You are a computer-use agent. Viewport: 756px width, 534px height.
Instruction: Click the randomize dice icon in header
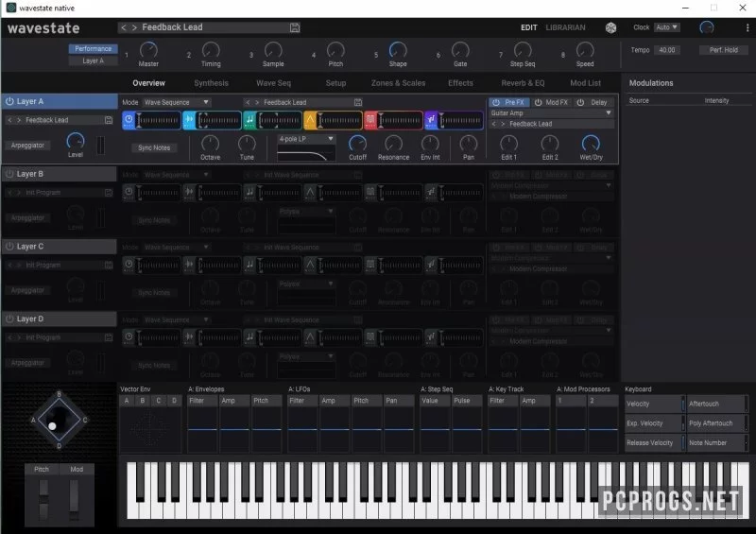610,27
